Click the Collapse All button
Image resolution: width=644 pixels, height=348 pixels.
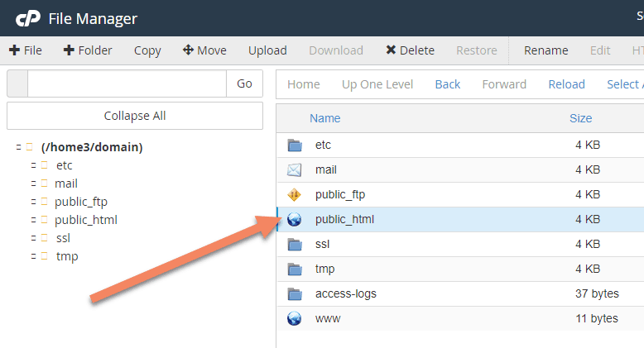[x=135, y=116]
